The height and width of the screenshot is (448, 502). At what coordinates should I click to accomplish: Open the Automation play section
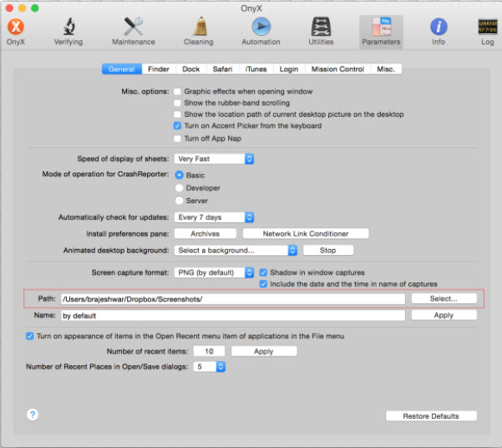[261, 32]
